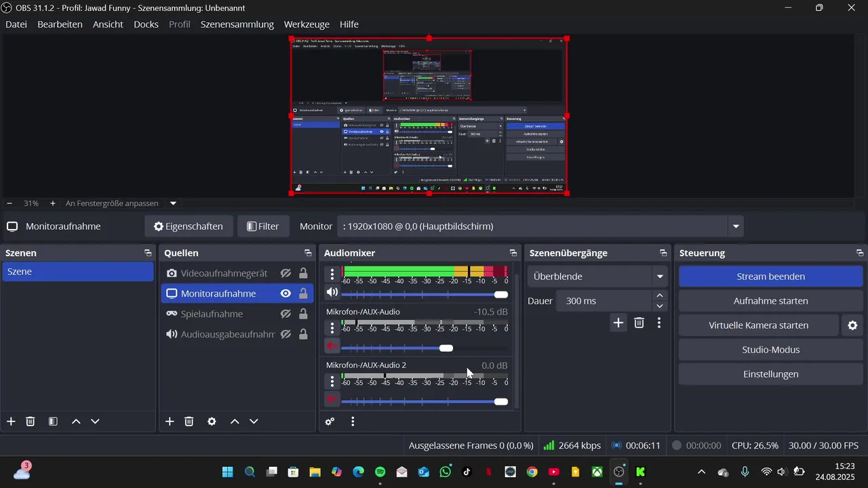The height and width of the screenshot is (488, 868).
Task: Open the Werkzeuge menu
Action: tap(307, 24)
